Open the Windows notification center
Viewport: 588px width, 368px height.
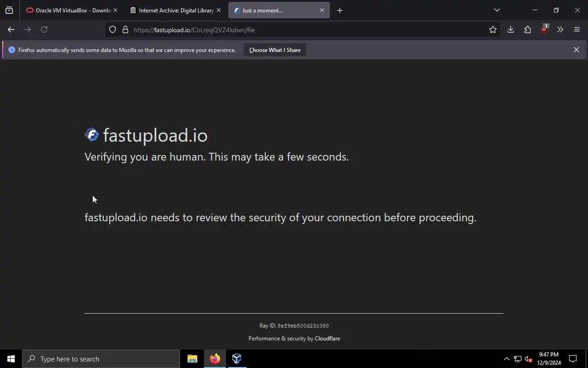(573, 359)
